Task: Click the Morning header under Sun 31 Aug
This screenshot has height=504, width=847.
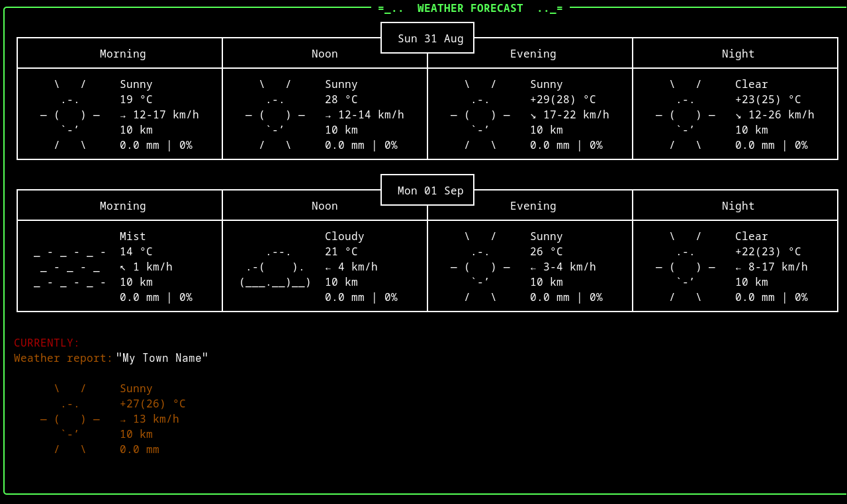Action: [123, 54]
